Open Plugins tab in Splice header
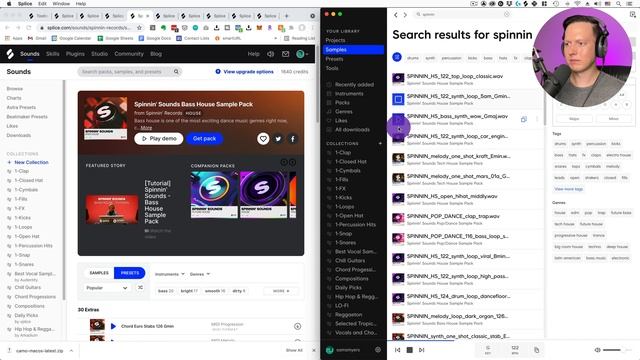Image resolution: width=640 pixels, height=360 pixels. click(75, 54)
